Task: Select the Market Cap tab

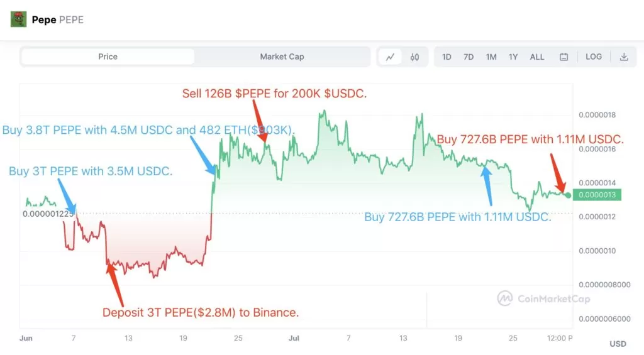Action: click(x=282, y=57)
